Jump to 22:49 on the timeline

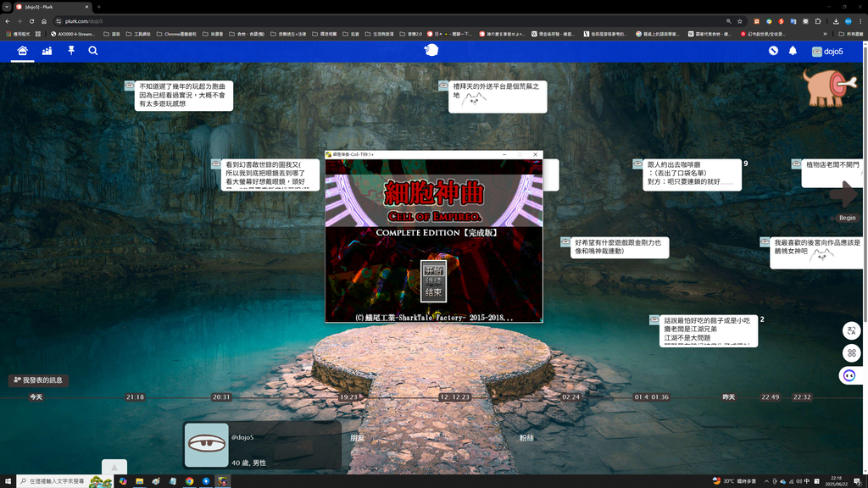(770, 397)
